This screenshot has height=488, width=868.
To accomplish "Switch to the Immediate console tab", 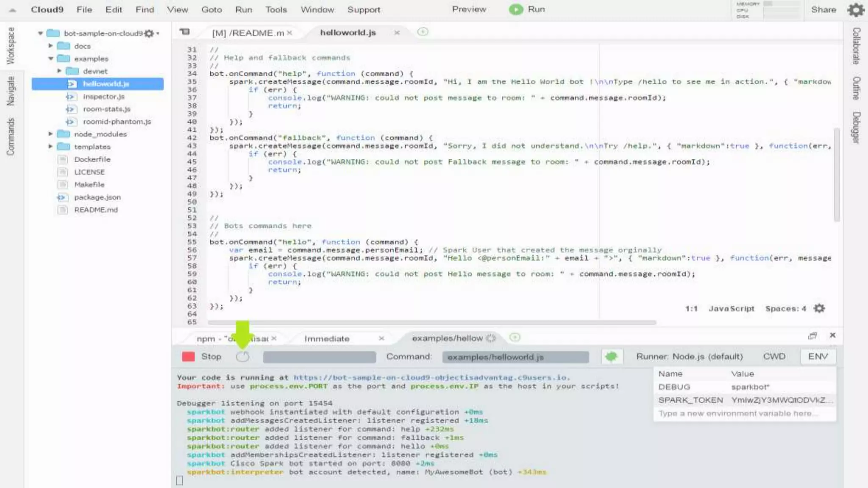I will [x=327, y=338].
